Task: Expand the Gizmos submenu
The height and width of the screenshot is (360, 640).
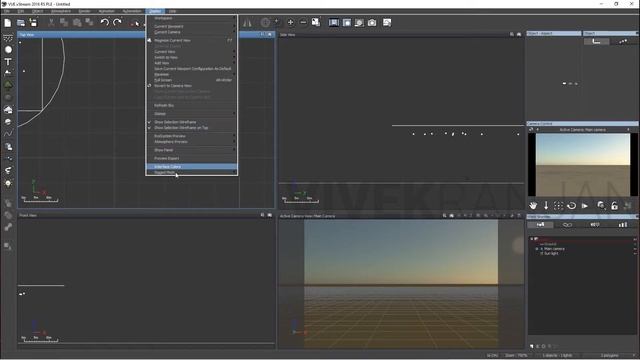Action: click(191, 113)
